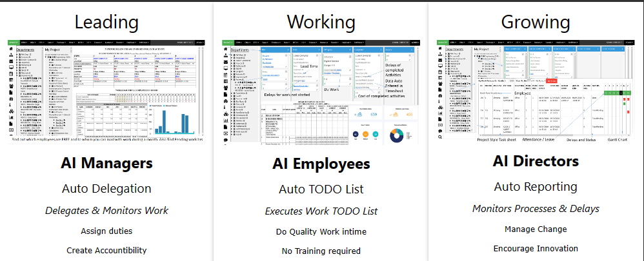Open the Leading dashboard screenshot image

(x=106, y=92)
